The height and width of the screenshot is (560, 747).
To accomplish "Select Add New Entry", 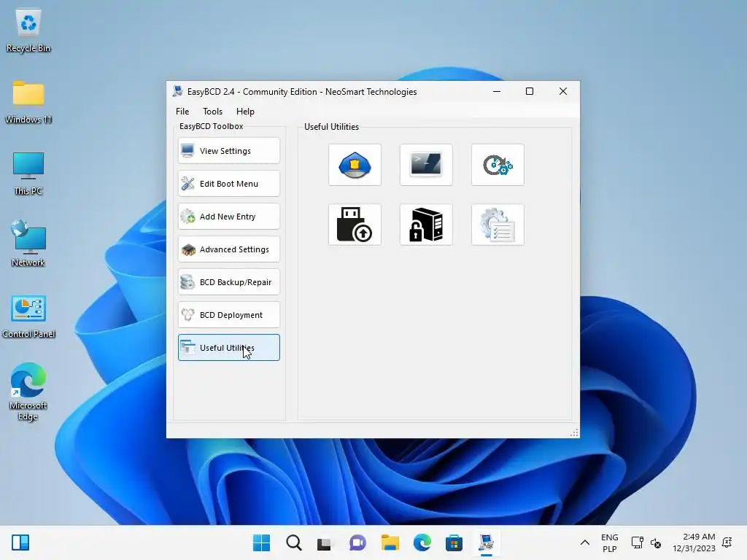I will (228, 217).
